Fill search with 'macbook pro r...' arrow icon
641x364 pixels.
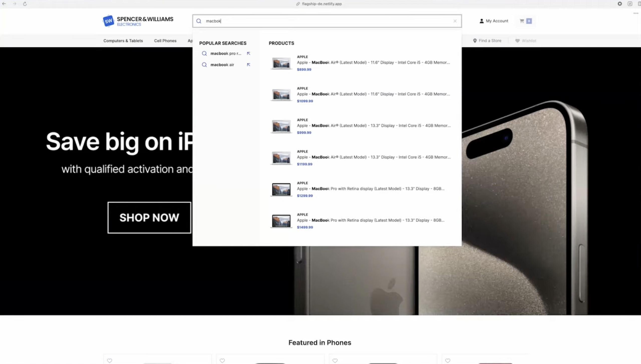click(x=248, y=53)
